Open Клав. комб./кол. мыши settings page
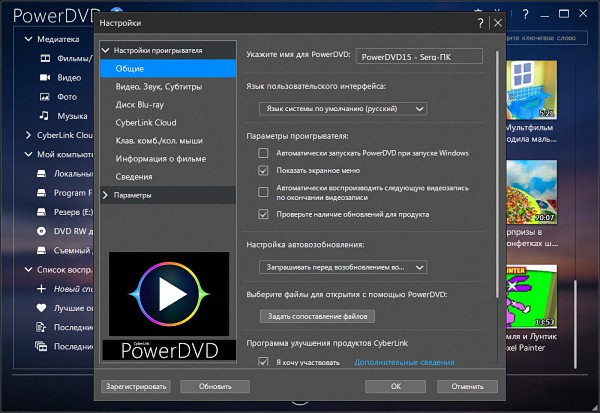Screen dimensions: 600x413 [168, 141]
